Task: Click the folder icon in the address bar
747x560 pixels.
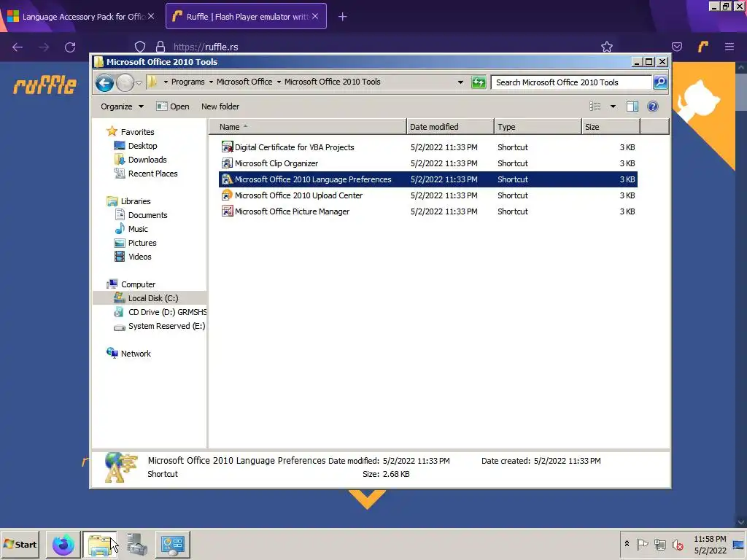Action: coord(152,82)
